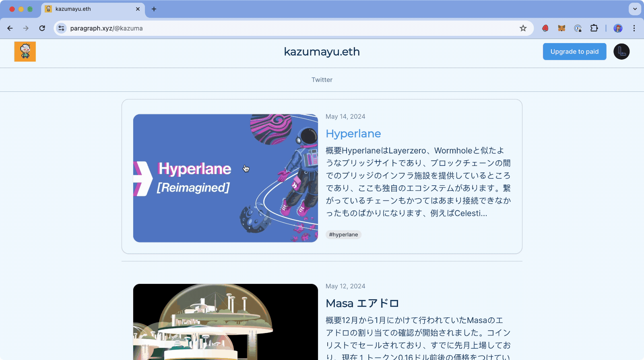Select the kazumayu.eth browser tab

click(92, 9)
